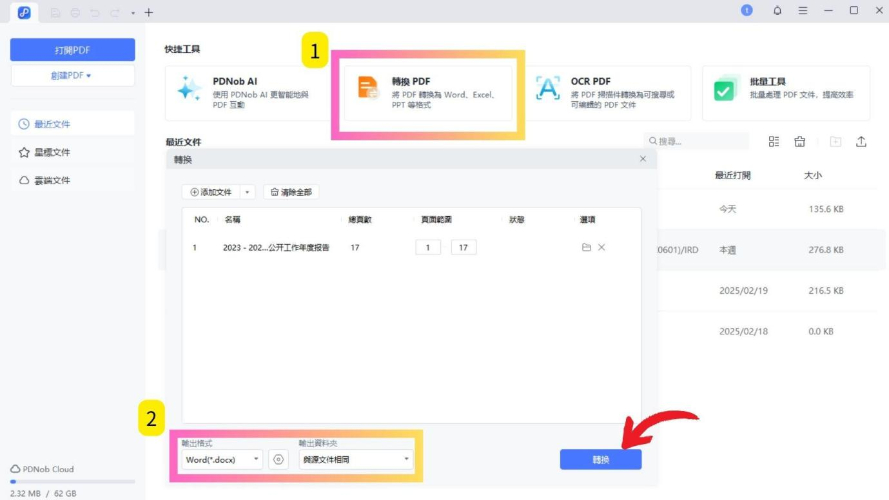Click the 打開PDF button
Screen dimensions: 889x500
73,50
